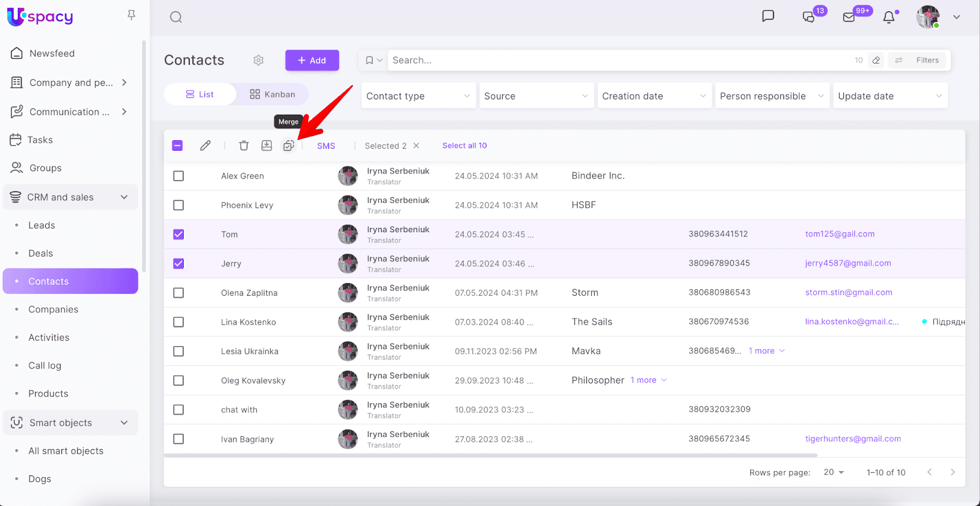980x506 pixels.
Task: Open the Person responsible dropdown
Action: tap(771, 96)
